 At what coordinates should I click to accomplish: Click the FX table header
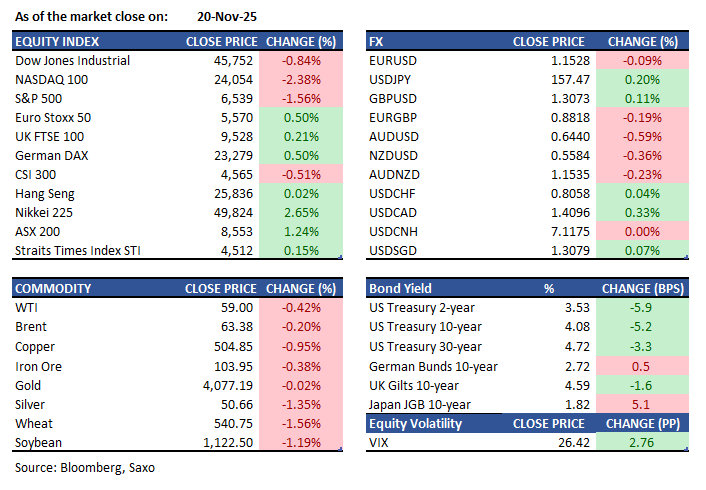coord(377,42)
